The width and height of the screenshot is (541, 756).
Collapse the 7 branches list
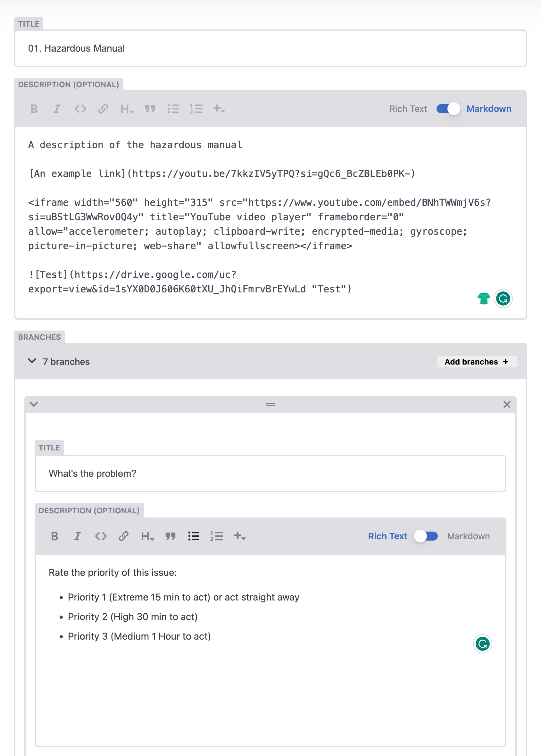coord(32,361)
